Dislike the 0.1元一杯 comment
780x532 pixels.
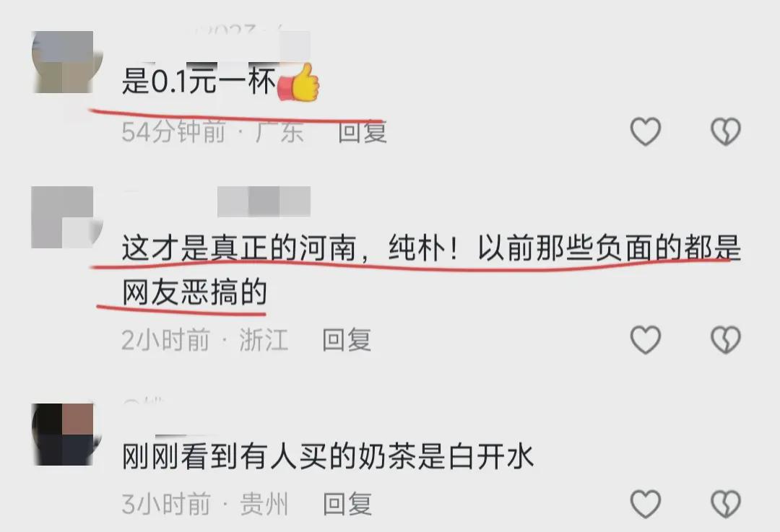click(x=726, y=132)
